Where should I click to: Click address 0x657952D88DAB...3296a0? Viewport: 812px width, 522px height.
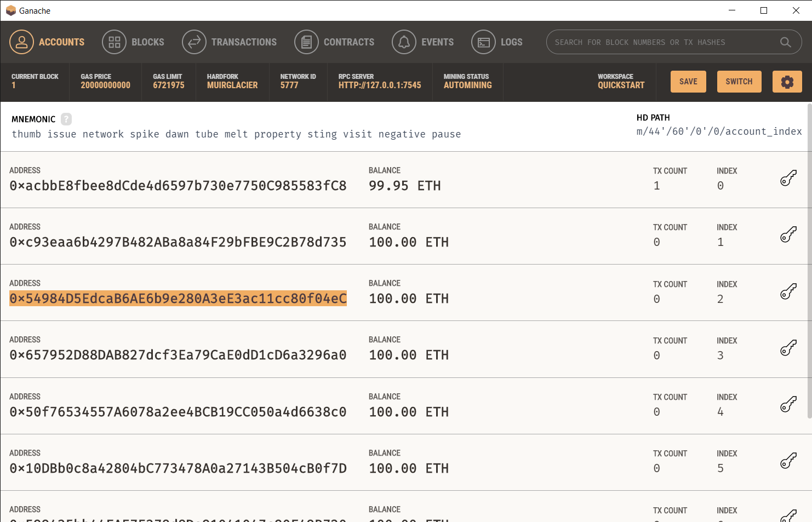[178, 355]
